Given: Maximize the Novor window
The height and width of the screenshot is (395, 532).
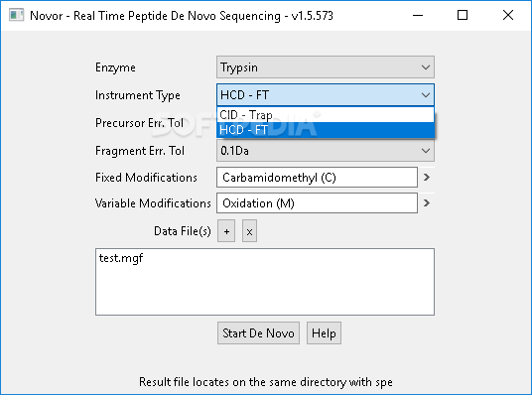Looking at the screenshot, I should click(x=463, y=15).
